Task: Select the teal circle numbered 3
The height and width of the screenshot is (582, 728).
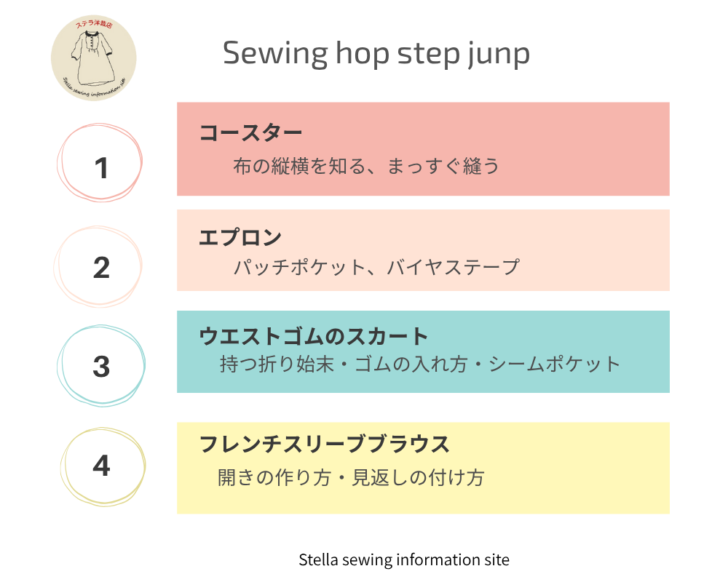Action: [x=101, y=366]
